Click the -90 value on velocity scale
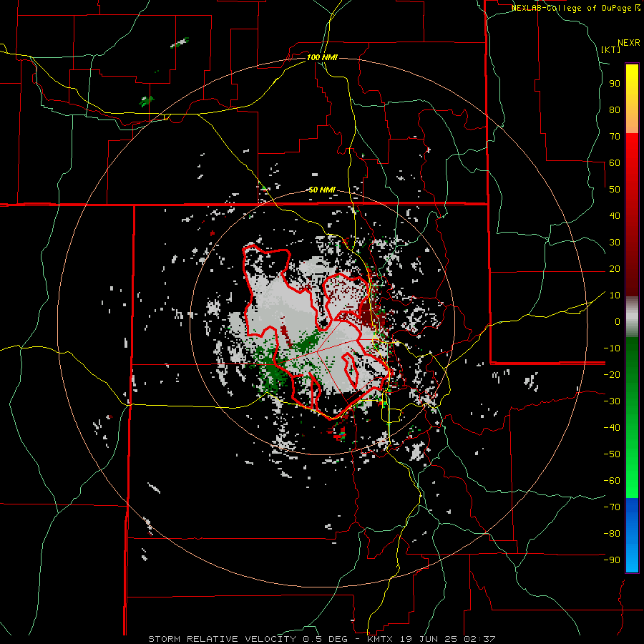The image size is (644, 644). coord(612,560)
